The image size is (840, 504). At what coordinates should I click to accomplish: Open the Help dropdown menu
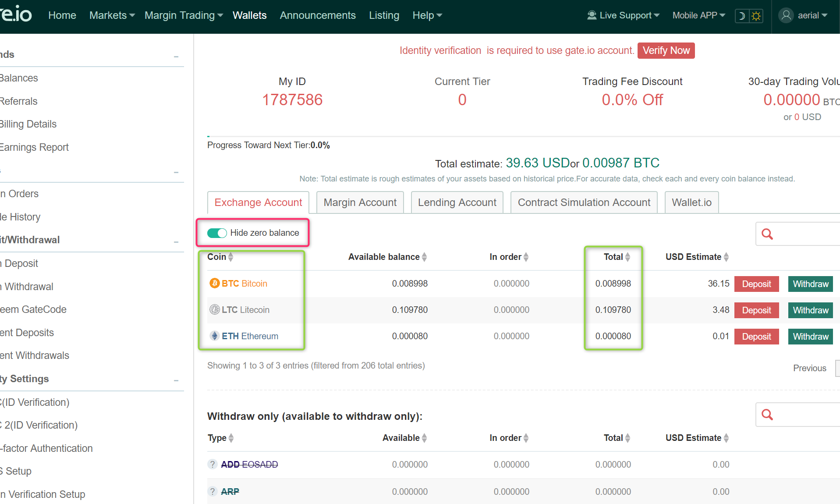[427, 15]
